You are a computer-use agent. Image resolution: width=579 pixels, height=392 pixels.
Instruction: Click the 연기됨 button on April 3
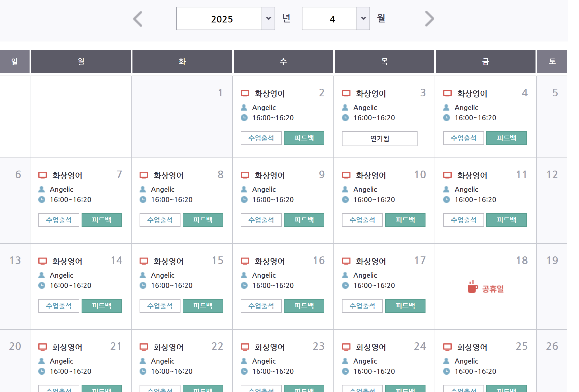[x=379, y=139]
